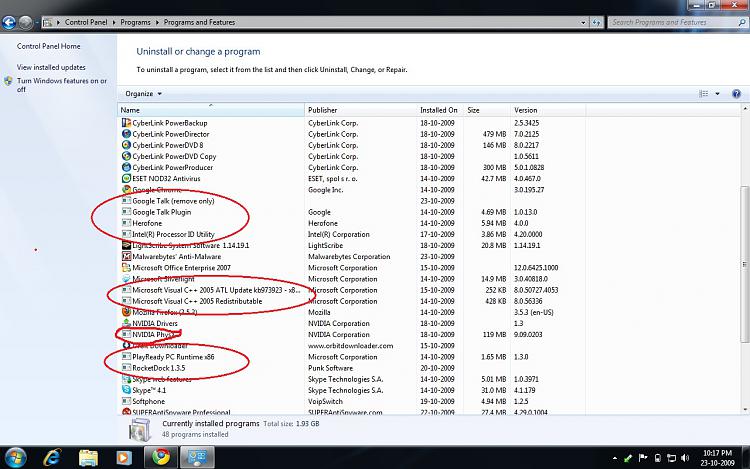The image size is (750, 469).
Task: Click the search magnifier icon
Action: [742, 22]
